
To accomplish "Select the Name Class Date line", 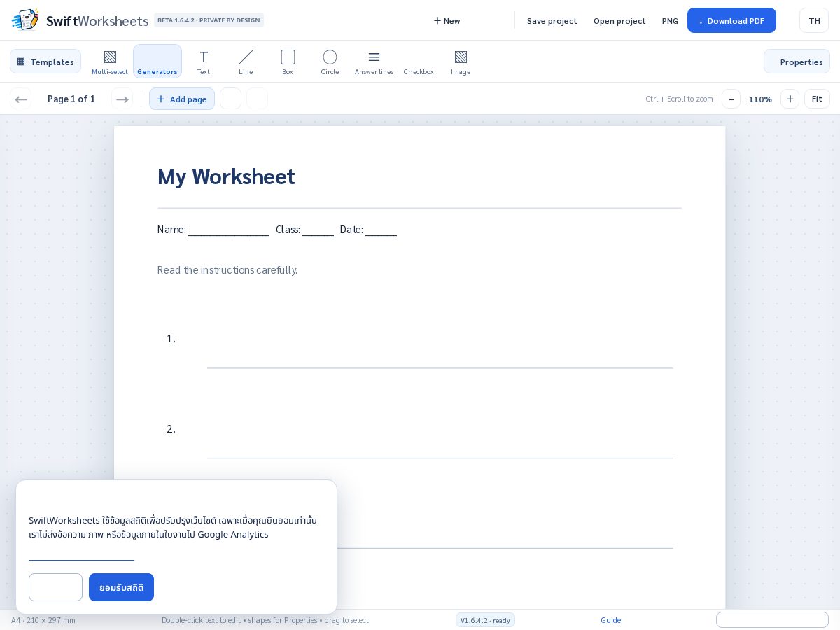I will pyautogui.click(x=277, y=230).
